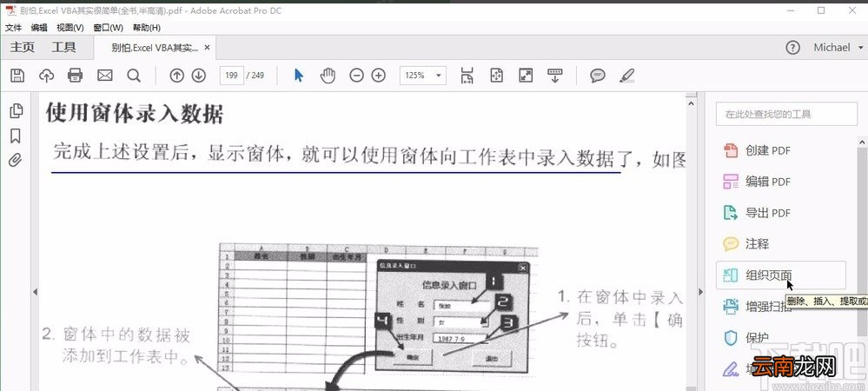Zoom out with the minus icon
Image resolution: width=868 pixels, height=391 pixels.
(356, 76)
